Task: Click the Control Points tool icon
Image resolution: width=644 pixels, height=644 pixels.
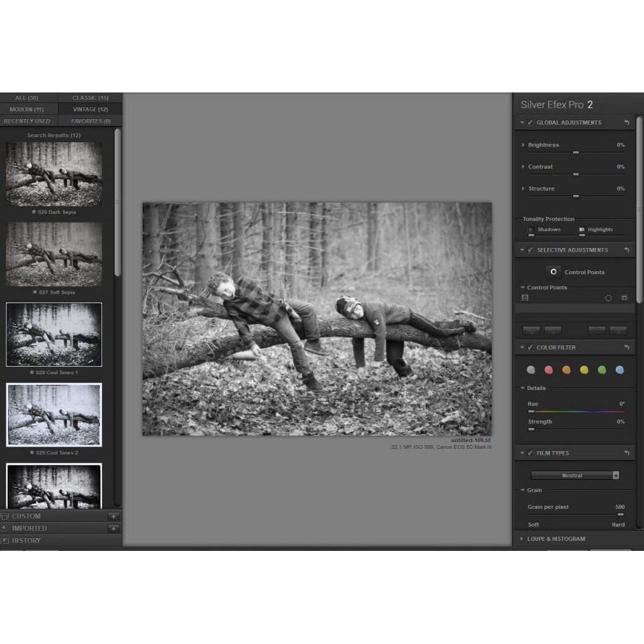Action: point(553,272)
